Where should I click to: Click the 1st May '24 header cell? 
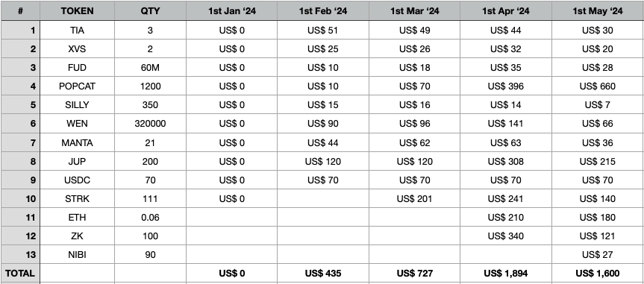(x=598, y=10)
